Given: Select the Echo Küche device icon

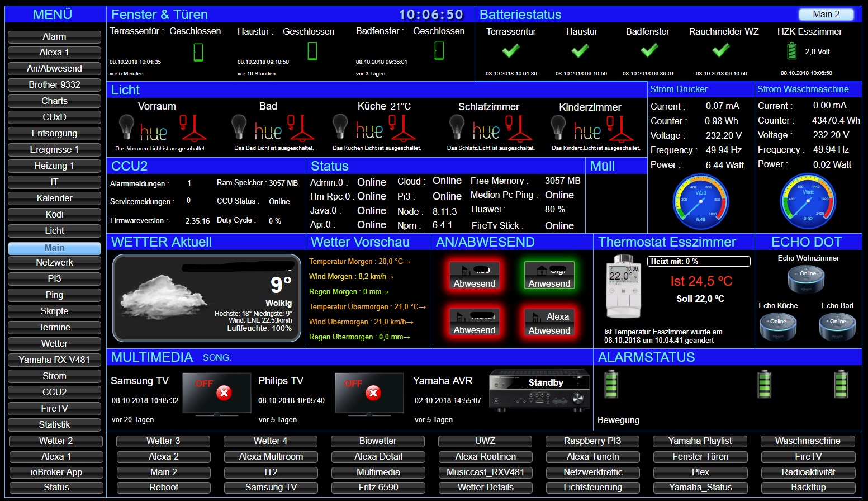Looking at the screenshot, I should coord(778,327).
